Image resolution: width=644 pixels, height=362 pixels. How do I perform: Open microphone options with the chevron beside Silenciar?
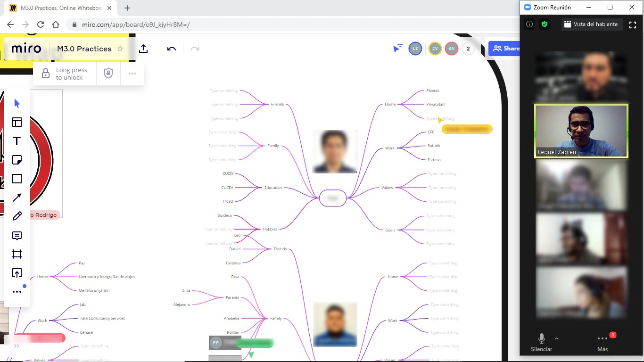[557, 338]
